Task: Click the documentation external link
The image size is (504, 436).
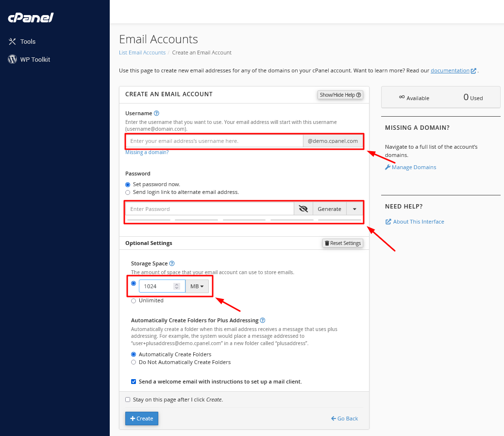Action: point(453,70)
